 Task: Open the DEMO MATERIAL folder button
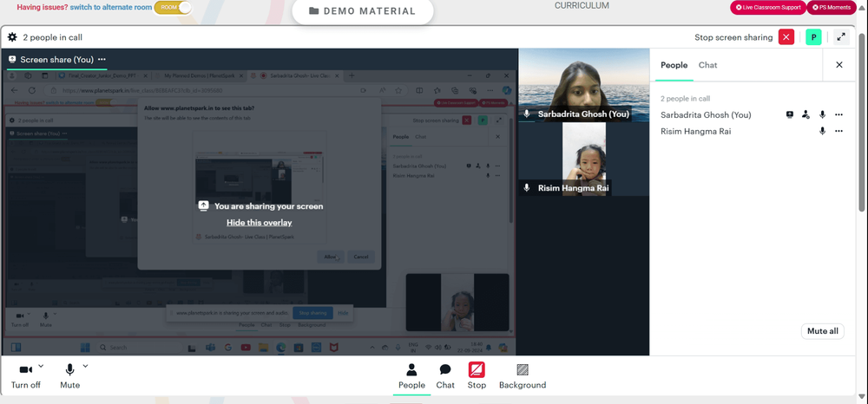click(x=363, y=11)
